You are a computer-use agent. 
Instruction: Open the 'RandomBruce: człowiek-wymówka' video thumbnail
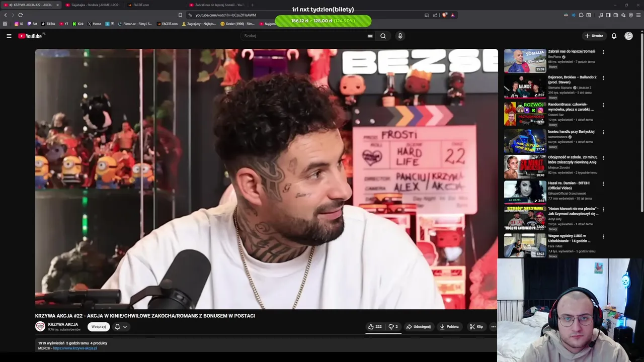coord(525,114)
